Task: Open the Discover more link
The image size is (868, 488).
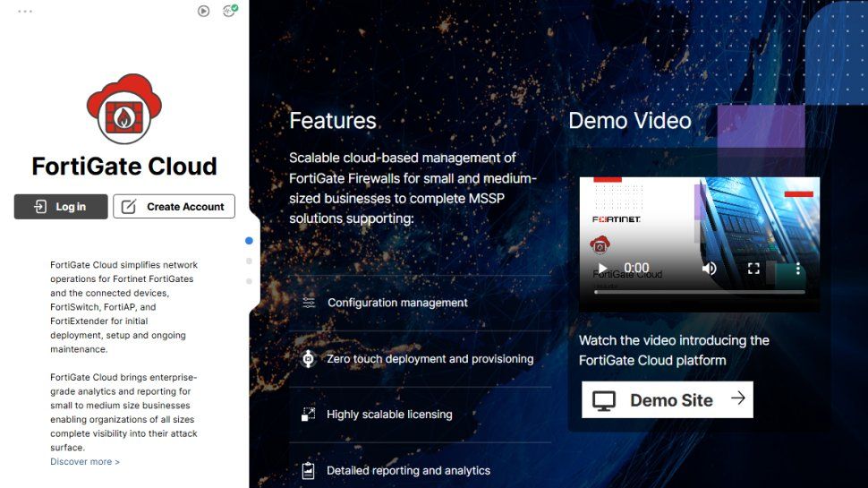Action: [85, 461]
